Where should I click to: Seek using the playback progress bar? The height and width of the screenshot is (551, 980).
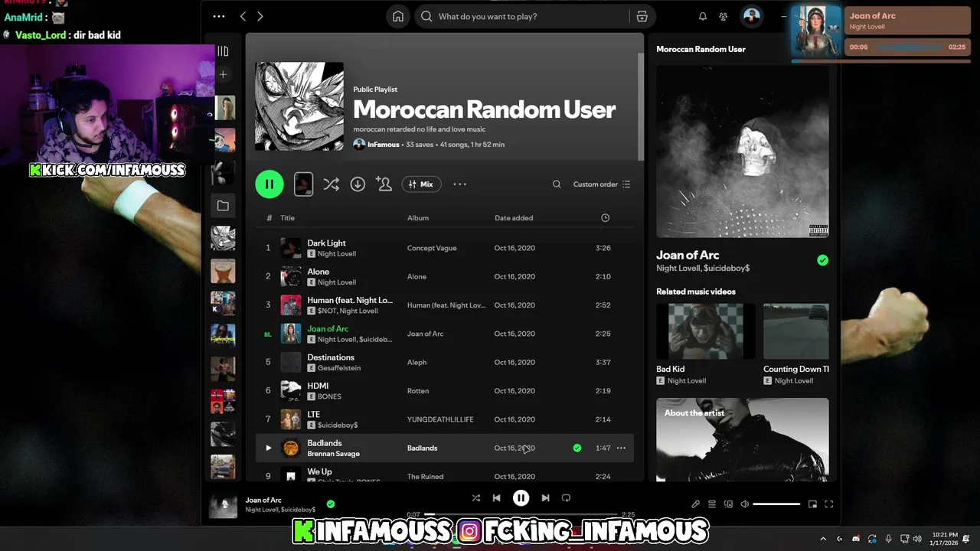(x=521, y=515)
